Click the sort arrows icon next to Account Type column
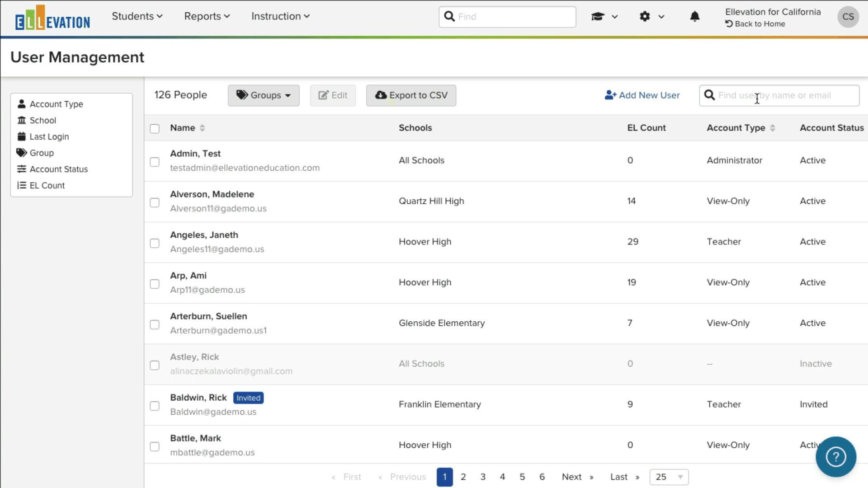 pyautogui.click(x=773, y=128)
